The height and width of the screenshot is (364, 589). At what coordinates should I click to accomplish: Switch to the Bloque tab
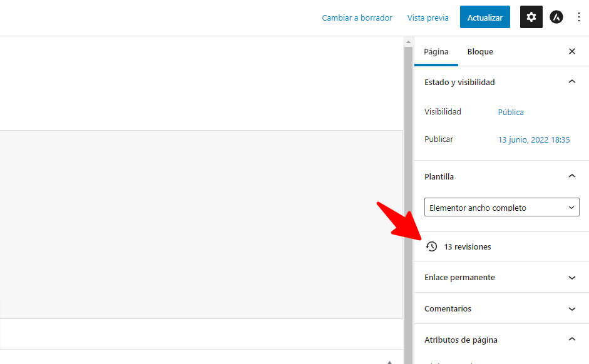[x=480, y=51]
